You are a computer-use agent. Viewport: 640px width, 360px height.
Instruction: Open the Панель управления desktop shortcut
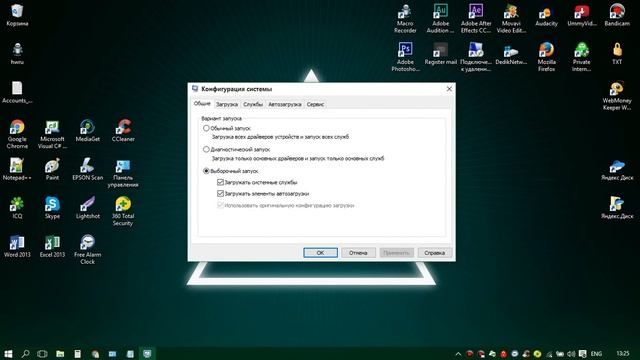[123, 173]
